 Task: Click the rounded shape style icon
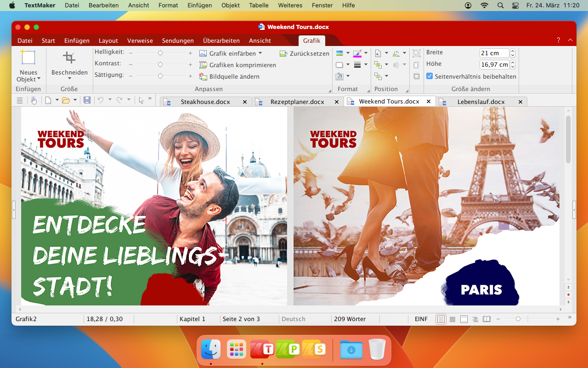point(339,65)
